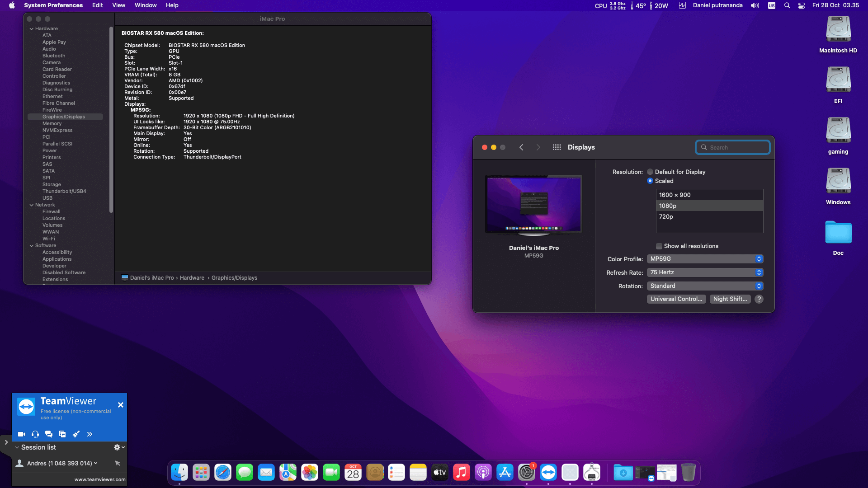Open www.teamviewer.com link
The image size is (868, 488).
click(100, 480)
